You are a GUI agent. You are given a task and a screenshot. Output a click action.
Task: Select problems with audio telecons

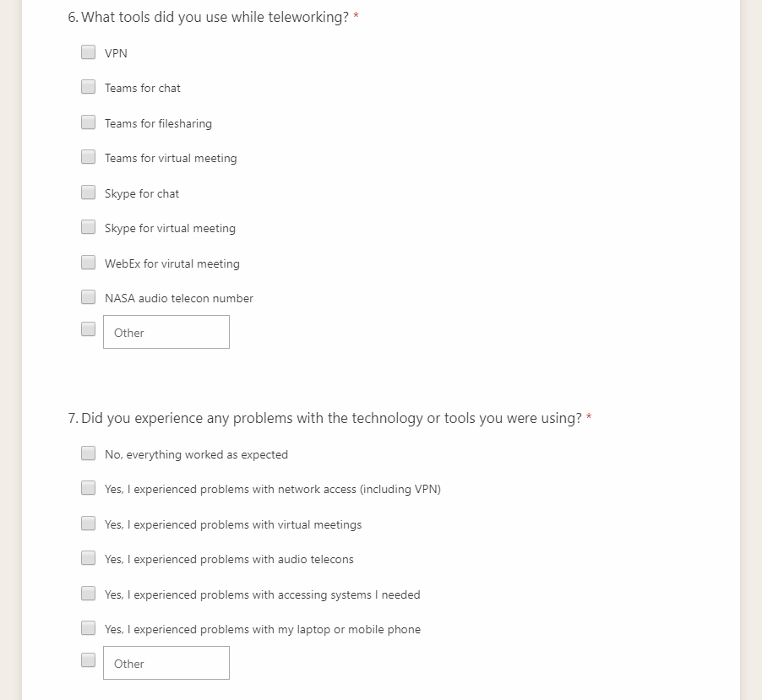click(89, 558)
